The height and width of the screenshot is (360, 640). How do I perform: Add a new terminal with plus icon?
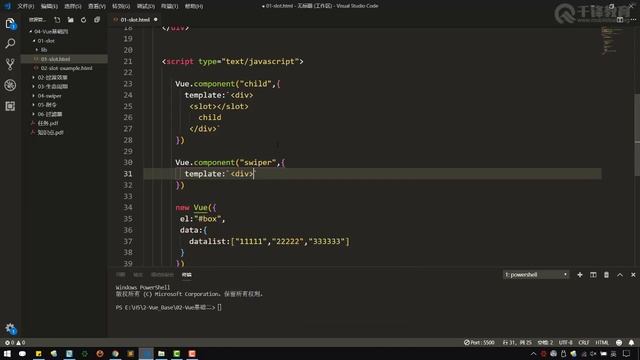(x=580, y=275)
